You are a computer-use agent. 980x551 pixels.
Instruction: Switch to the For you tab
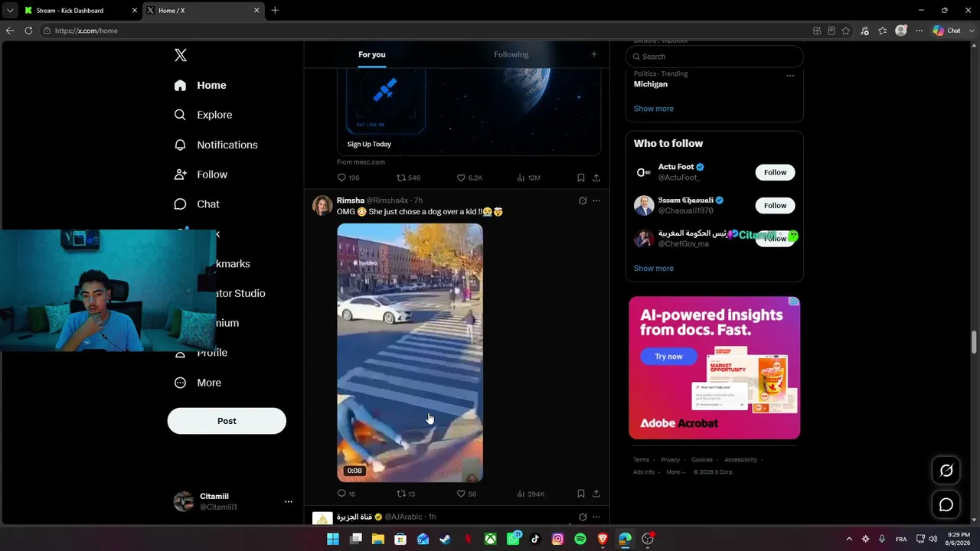tap(372, 54)
